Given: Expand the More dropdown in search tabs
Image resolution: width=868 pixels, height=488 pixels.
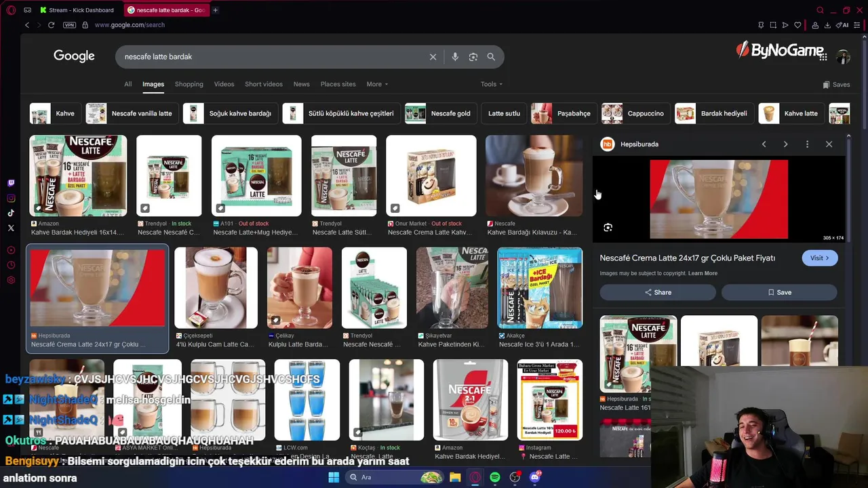Looking at the screenshot, I should tap(377, 84).
